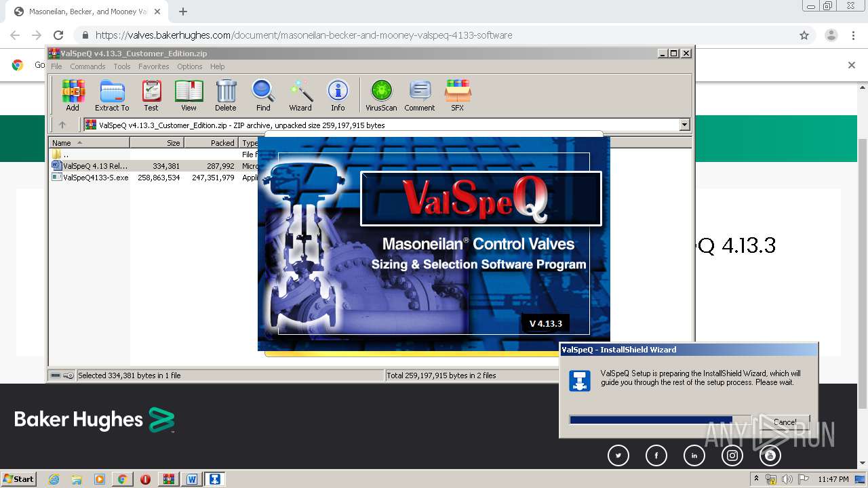This screenshot has width=868, height=488.
Task: Open Opera browser taskbar icon
Action: (x=145, y=479)
